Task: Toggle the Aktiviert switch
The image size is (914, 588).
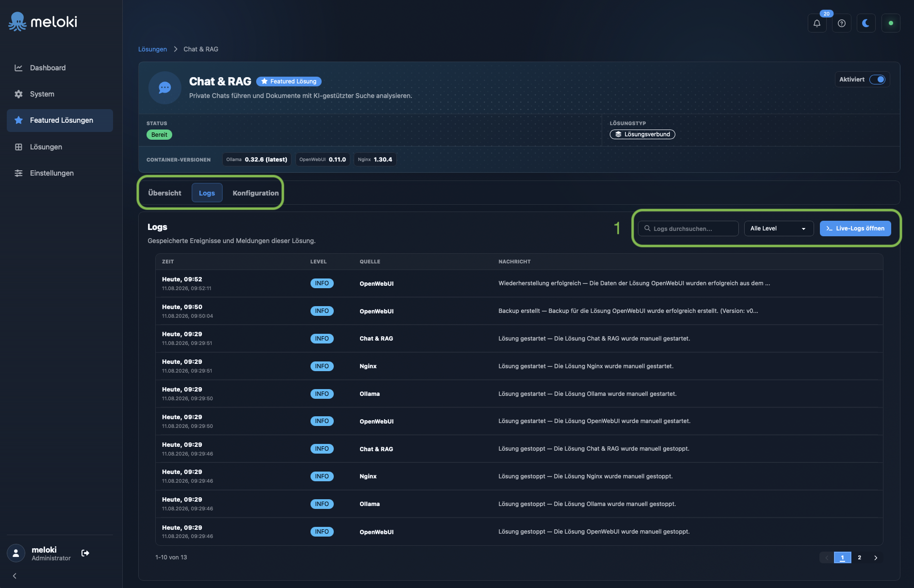Action: click(878, 80)
